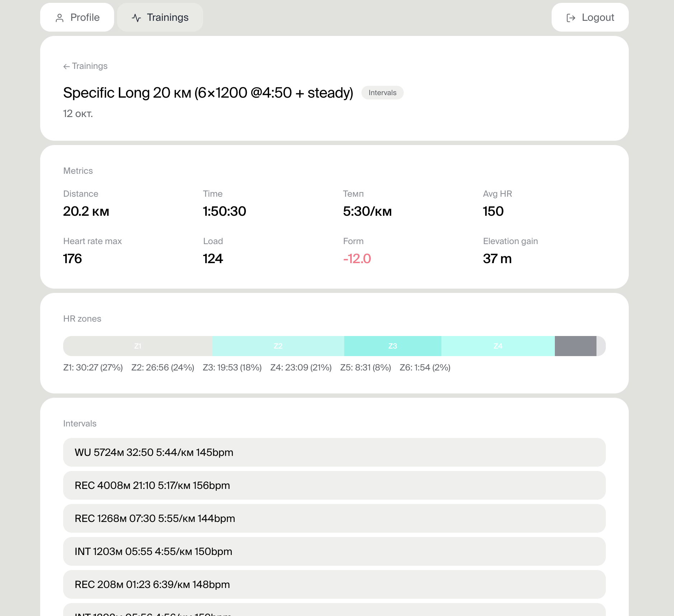Open the Profile tab
Viewport: 674px width, 616px height.
(x=77, y=17)
